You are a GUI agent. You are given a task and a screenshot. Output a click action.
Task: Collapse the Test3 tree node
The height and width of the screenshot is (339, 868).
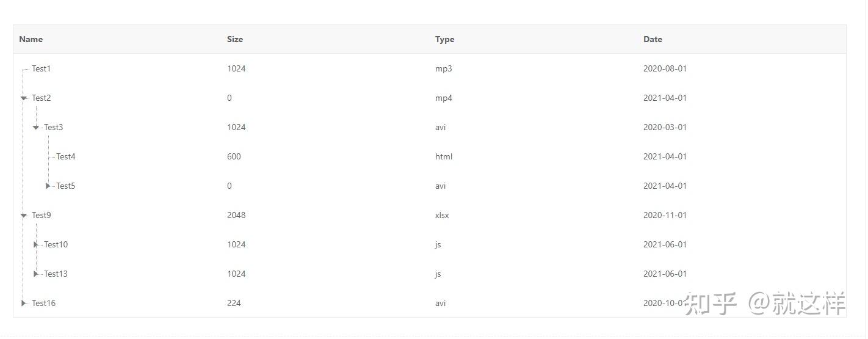coord(35,127)
